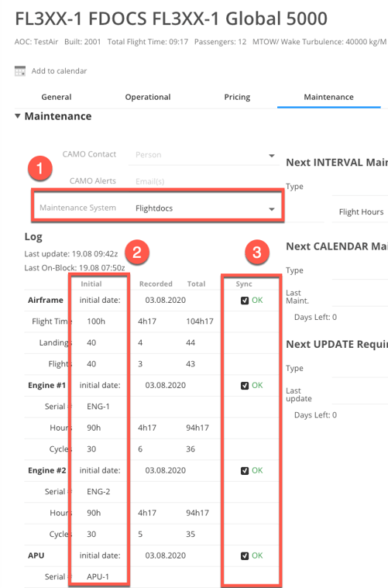Click Airframe recorded Flights value 3
Viewport: 388px width, 588px height.
140,364
